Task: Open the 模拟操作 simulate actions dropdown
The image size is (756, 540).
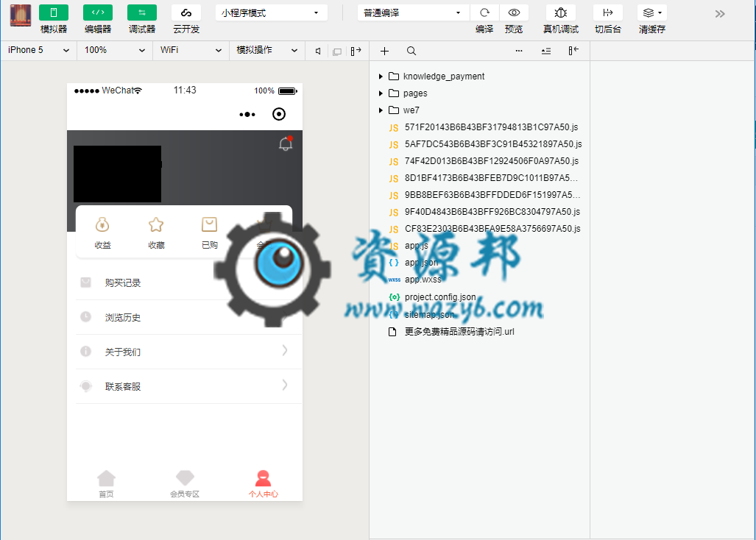Action: tap(267, 50)
